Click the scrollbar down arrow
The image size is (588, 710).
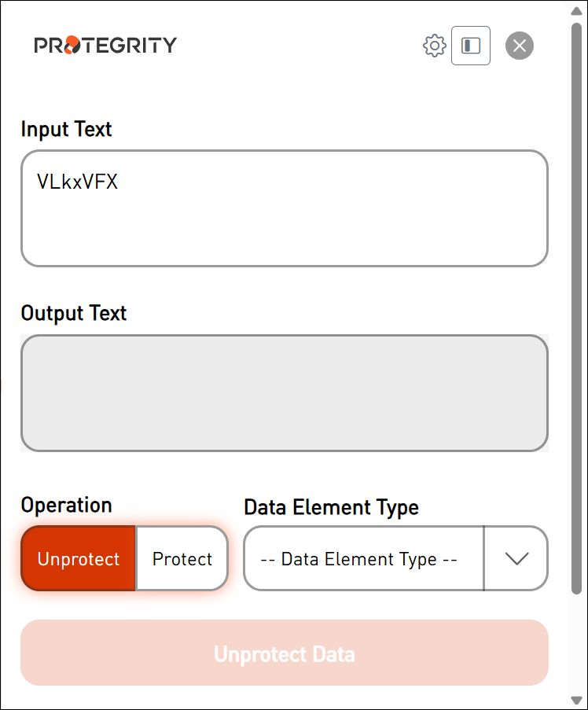tap(576, 700)
